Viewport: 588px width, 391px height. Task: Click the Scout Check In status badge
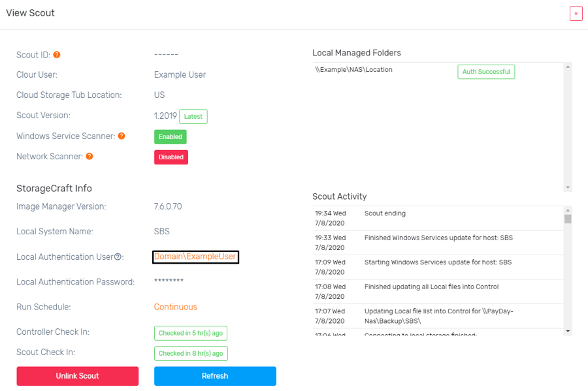pyautogui.click(x=190, y=353)
